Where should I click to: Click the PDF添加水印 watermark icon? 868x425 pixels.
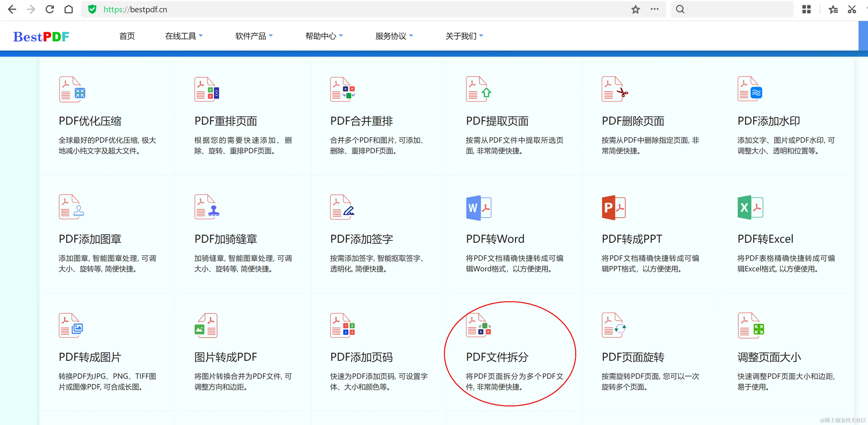(750, 89)
